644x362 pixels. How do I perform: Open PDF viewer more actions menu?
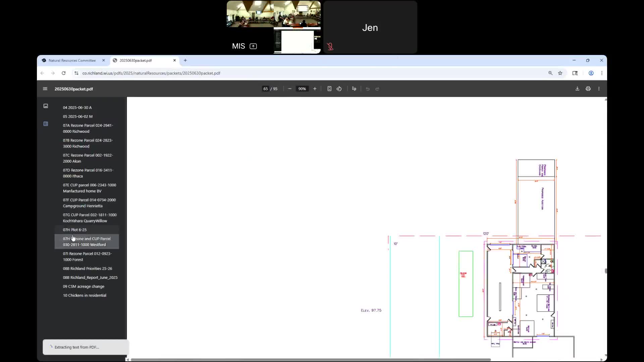[x=599, y=89]
